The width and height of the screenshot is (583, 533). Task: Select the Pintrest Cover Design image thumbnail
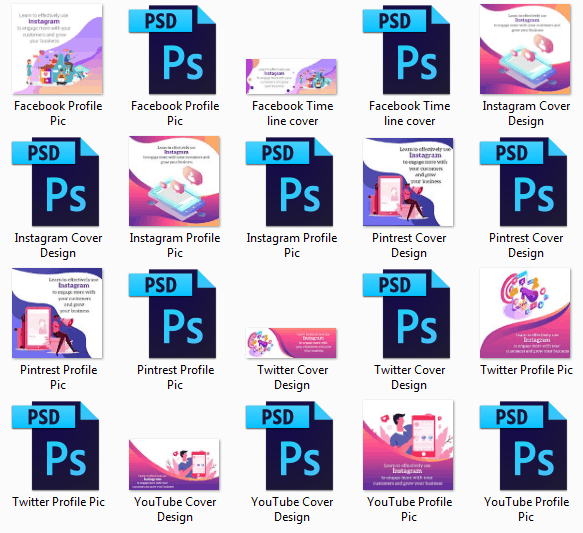(x=408, y=182)
